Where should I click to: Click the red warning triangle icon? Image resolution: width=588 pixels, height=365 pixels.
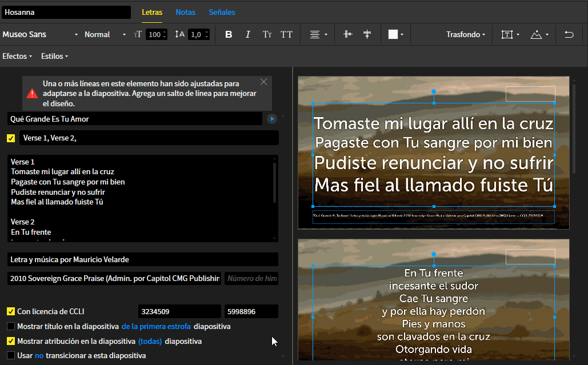32,93
